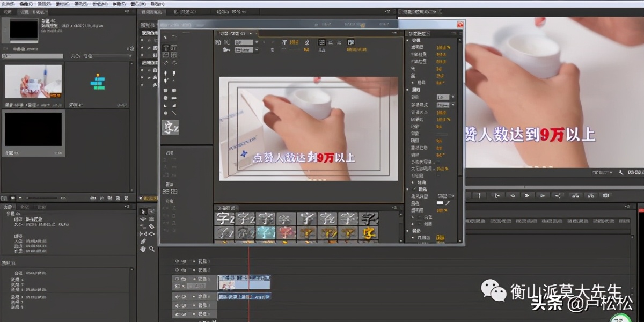Click the white fill color swatch

(440, 203)
